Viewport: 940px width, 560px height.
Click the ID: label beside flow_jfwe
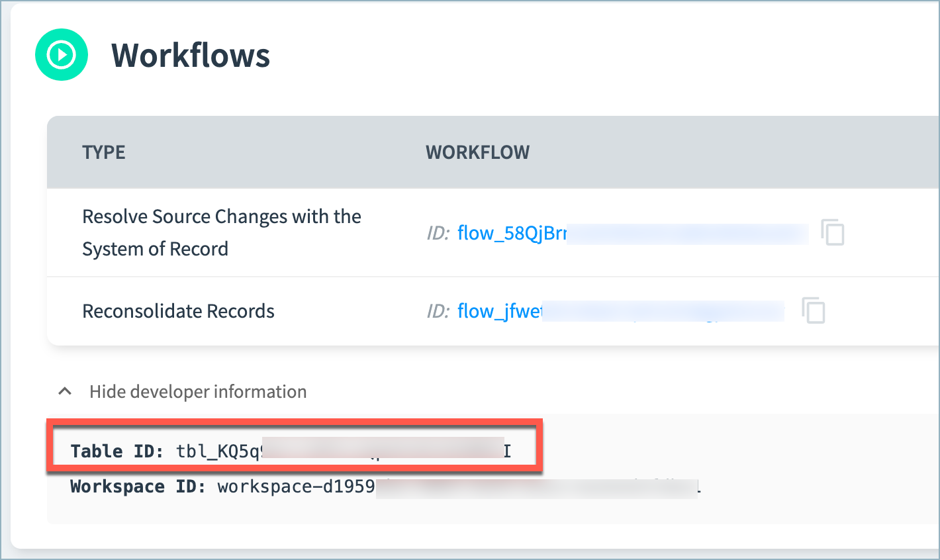[438, 311]
